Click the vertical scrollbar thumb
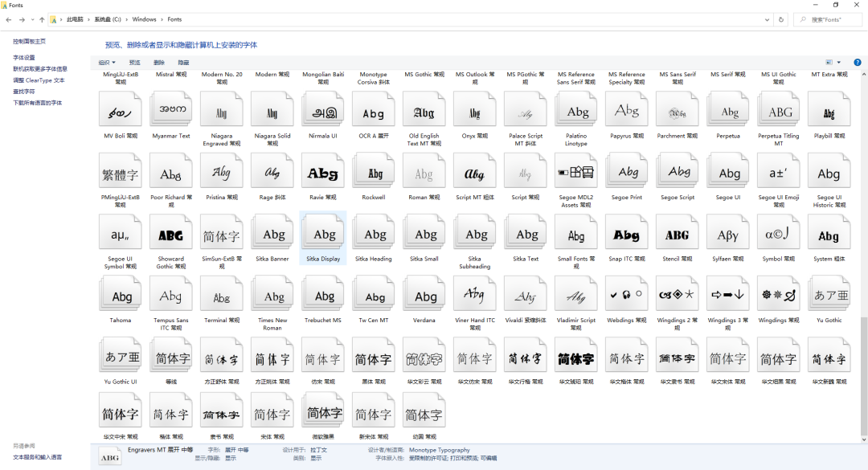 pos(863,374)
